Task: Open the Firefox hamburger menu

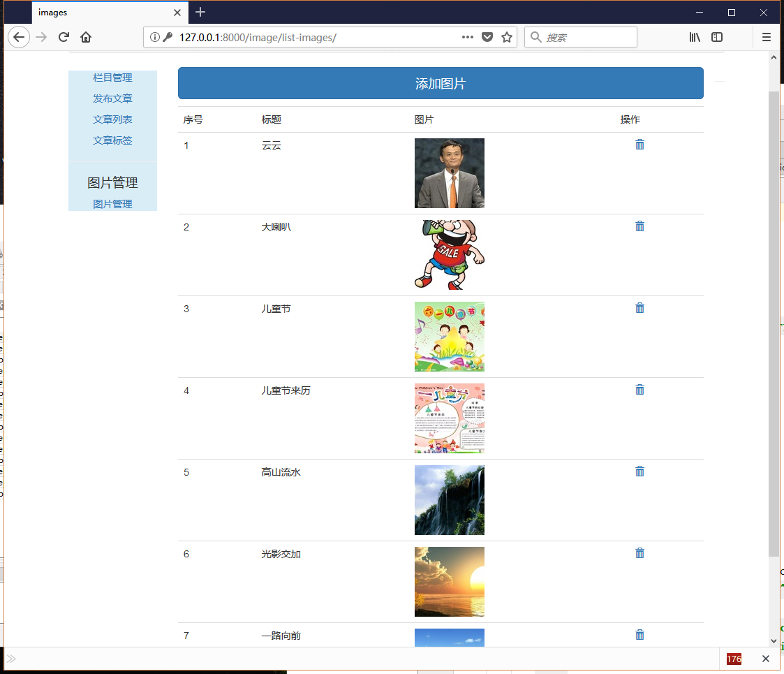Action: click(766, 37)
